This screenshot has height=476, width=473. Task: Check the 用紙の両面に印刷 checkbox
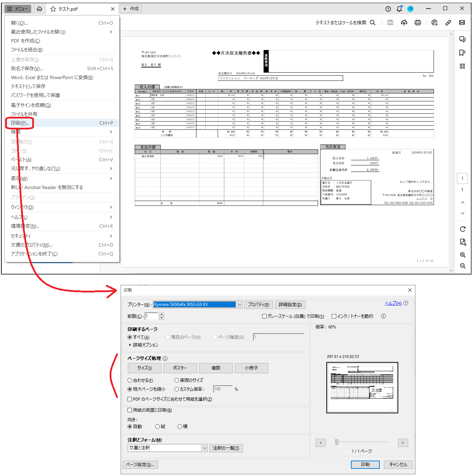130,410
